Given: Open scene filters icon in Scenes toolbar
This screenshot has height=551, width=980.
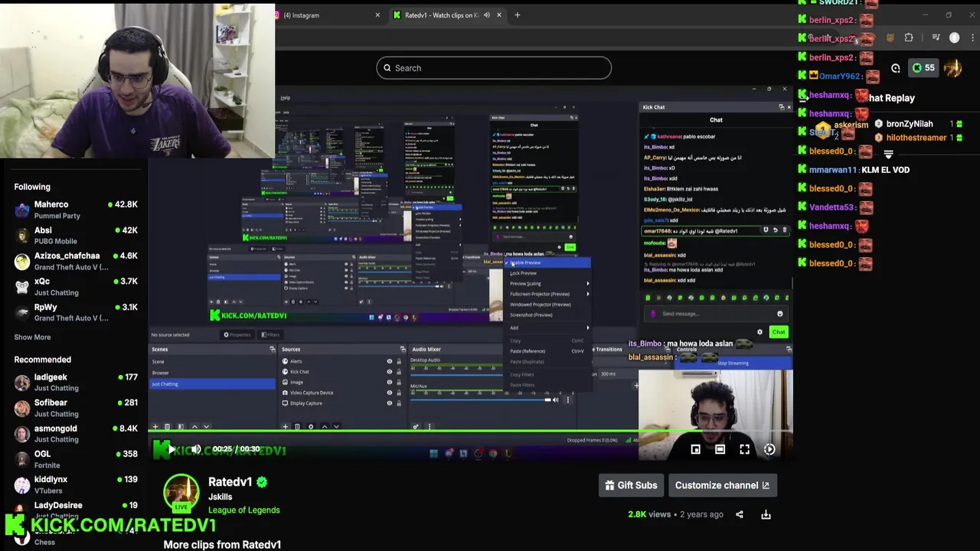Looking at the screenshot, I should (181, 426).
